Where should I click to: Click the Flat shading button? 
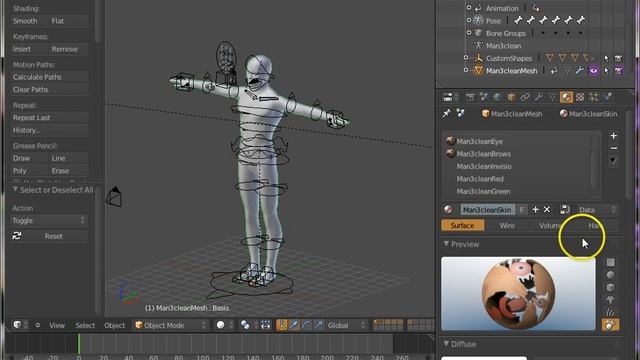pos(69,21)
